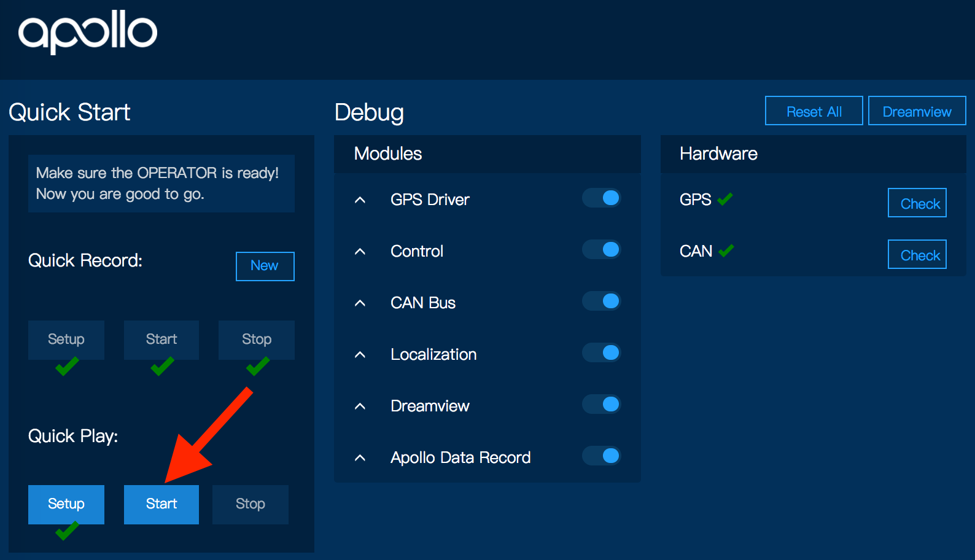Collapse the Dreamview module chevron
The height and width of the screenshot is (560, 975).
point(360,406)
